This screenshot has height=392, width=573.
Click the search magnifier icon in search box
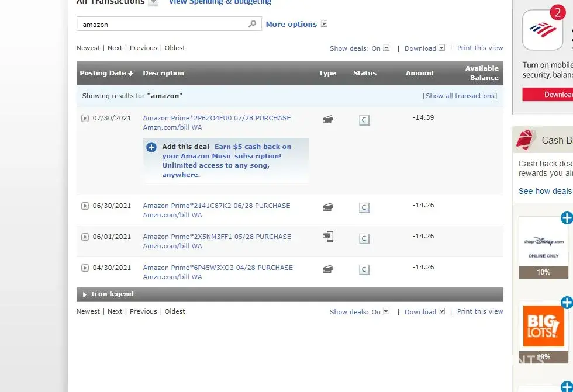[x=252, y=24]
